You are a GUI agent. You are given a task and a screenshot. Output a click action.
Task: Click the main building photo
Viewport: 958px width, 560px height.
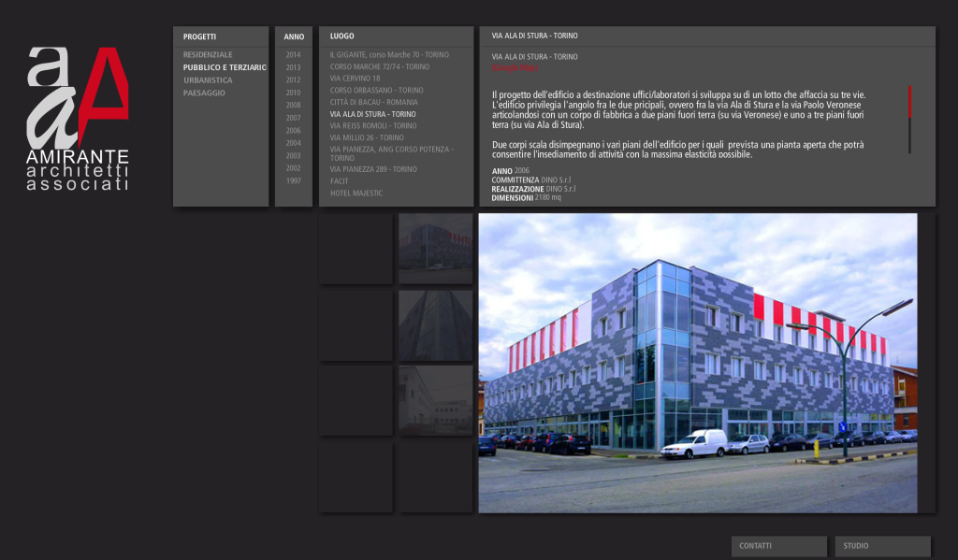pyautogui.click(x=697, y=363)
